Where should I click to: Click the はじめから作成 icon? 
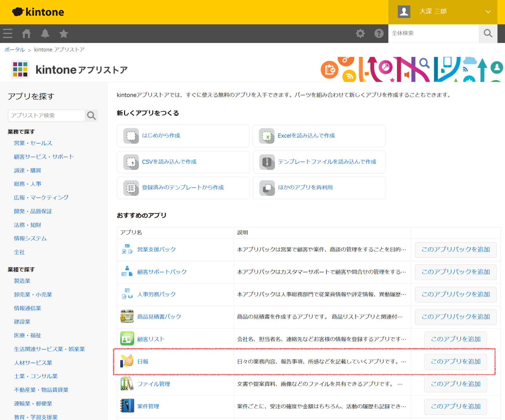(131, 136)
